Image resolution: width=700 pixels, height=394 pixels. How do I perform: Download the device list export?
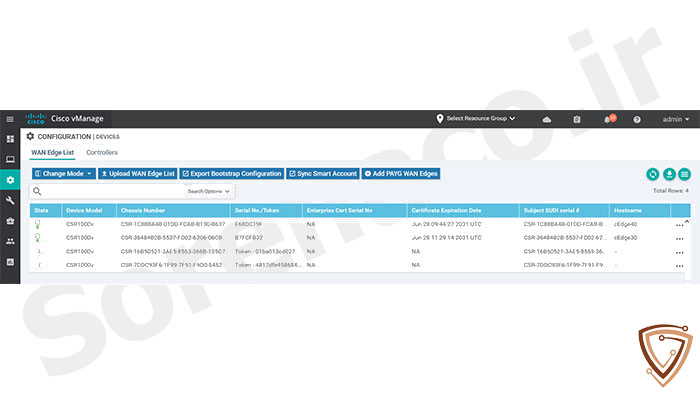click(x=669, y=174)
